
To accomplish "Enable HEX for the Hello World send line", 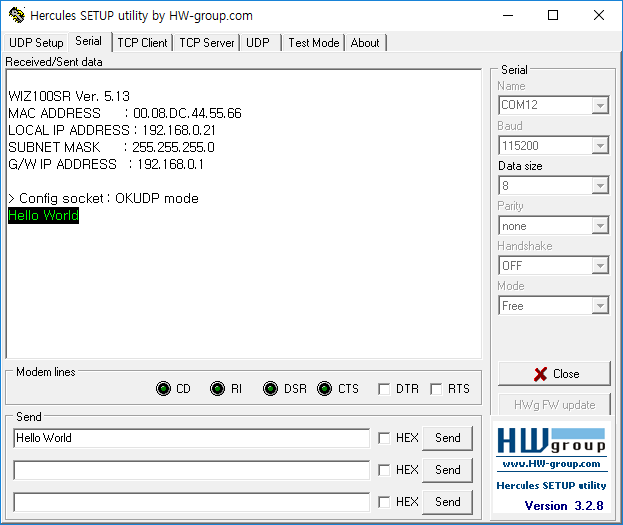I will [x=384, y=438].
